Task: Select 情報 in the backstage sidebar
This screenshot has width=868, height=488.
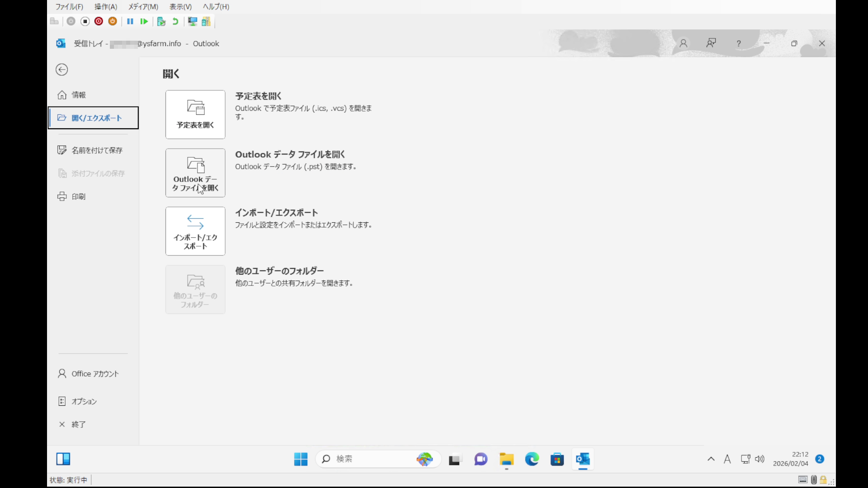Action: (x=79, y=95)
